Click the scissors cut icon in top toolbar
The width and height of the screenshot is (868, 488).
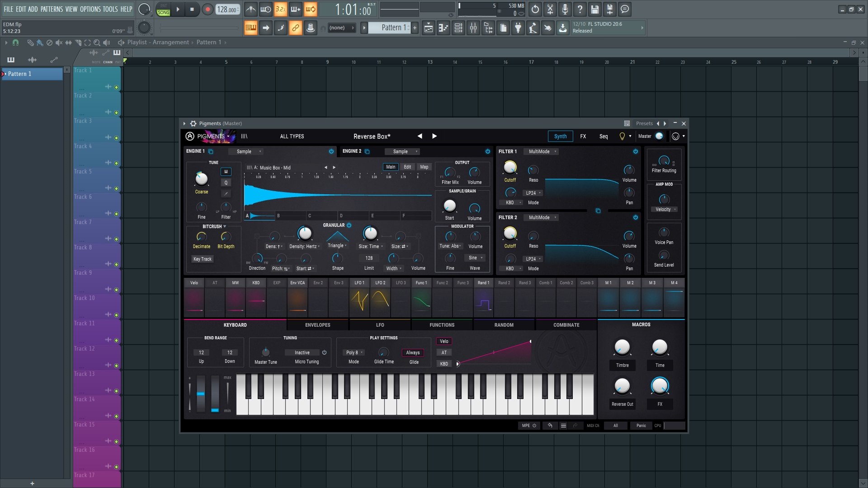550,9
